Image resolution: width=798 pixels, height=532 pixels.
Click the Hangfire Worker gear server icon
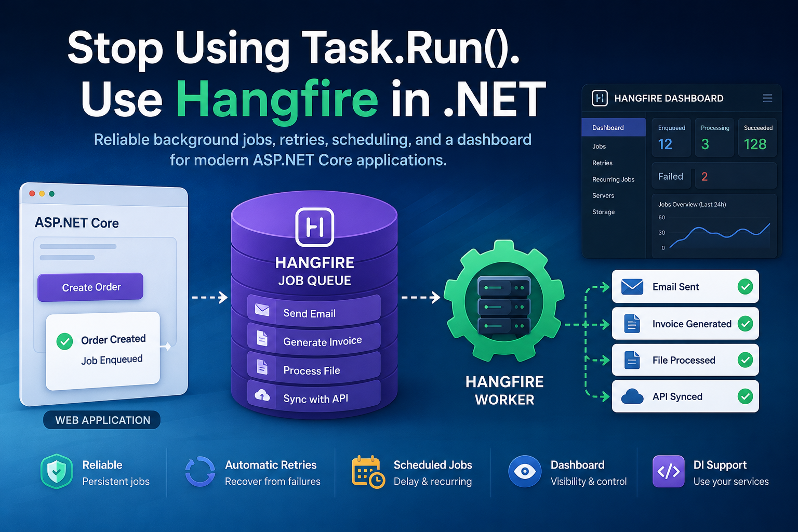click(504, 301)
